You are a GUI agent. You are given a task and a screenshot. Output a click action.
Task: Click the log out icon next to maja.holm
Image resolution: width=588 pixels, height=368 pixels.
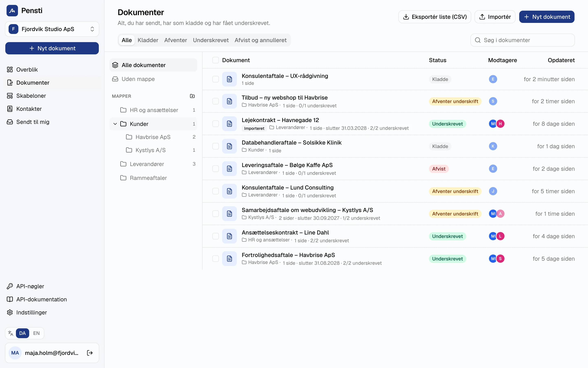click(x=90, y=353)
